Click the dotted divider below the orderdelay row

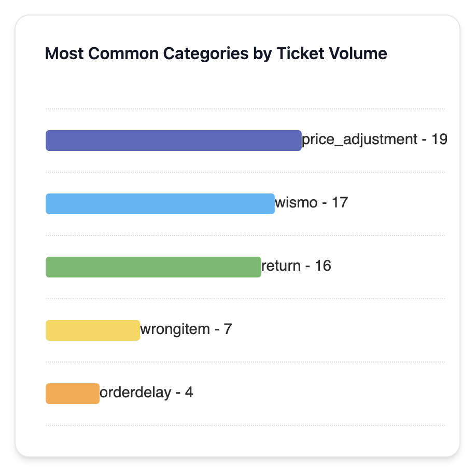[x=245, y=425]
